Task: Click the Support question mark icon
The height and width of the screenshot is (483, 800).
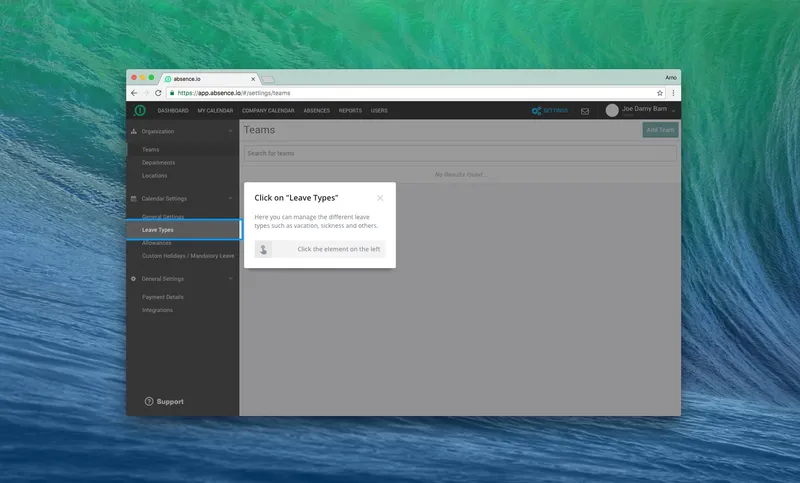Action: point(149,401)
